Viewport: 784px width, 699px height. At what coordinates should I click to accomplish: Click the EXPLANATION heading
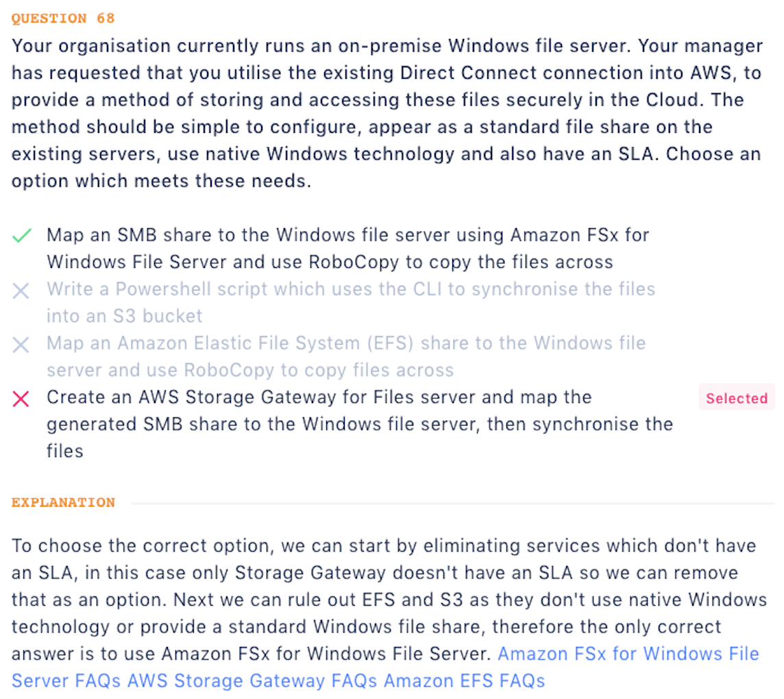63,502
